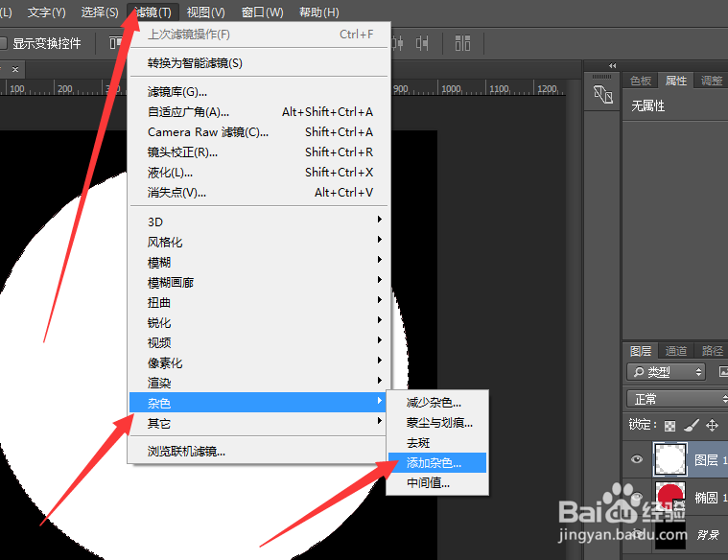Expand the 风格化 submenu
The image size is (728, 560).
(x=259, y=242)
